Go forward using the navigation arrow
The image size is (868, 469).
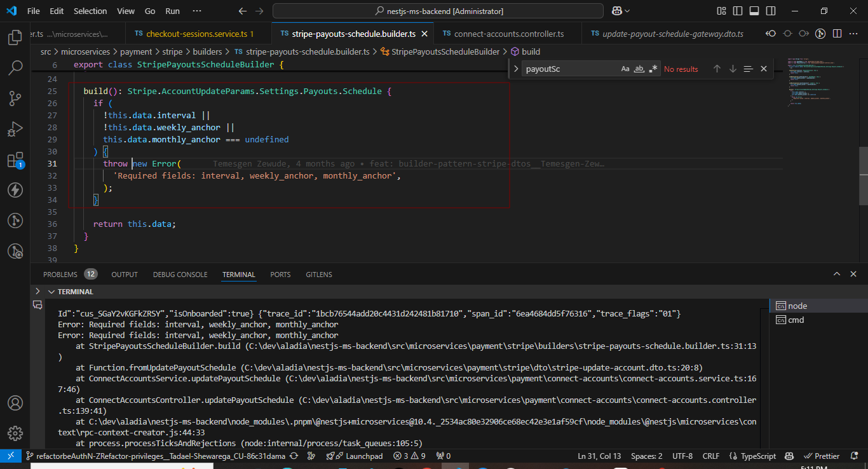click(259, 11)
